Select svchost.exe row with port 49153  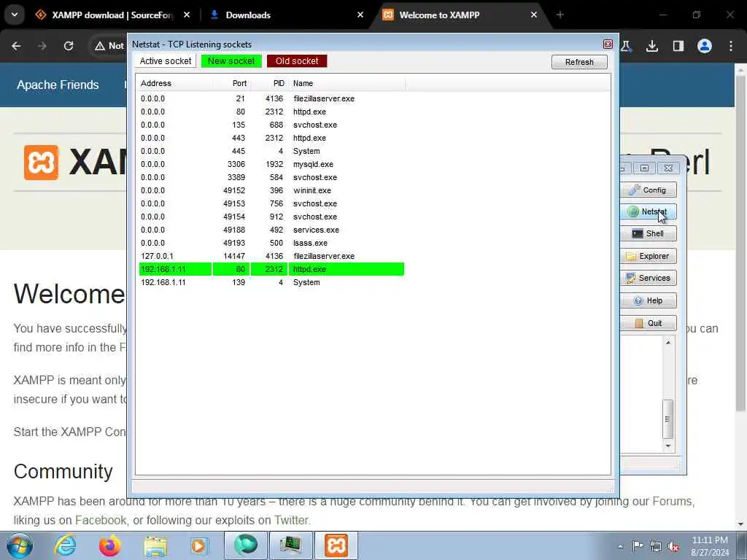click(x=271, y=203)
